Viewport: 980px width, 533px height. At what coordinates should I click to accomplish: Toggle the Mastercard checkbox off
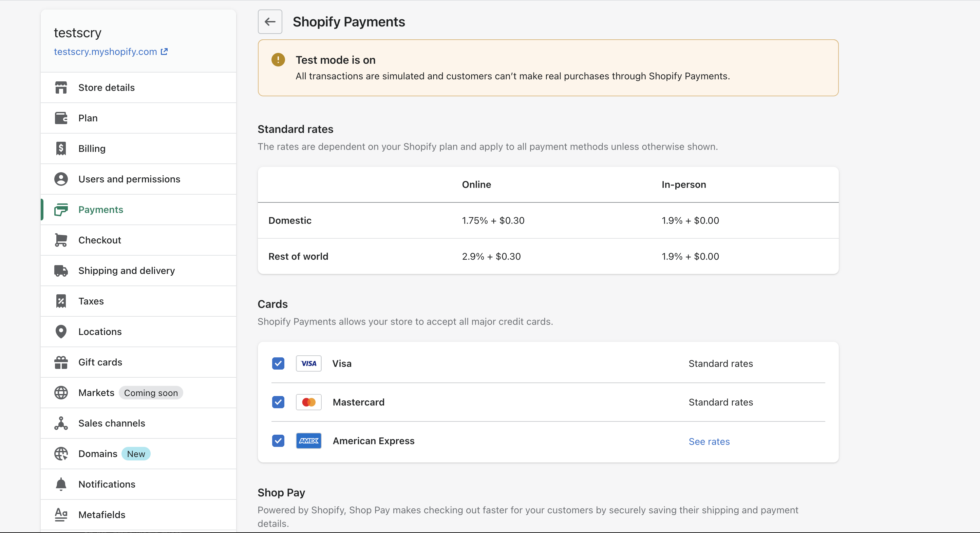(x=278, y=402)
